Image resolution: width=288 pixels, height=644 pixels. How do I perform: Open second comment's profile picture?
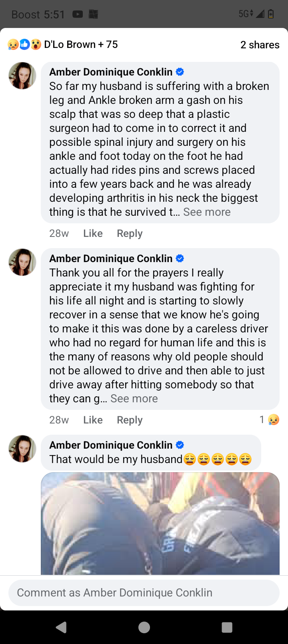click(x=22, y=262)
